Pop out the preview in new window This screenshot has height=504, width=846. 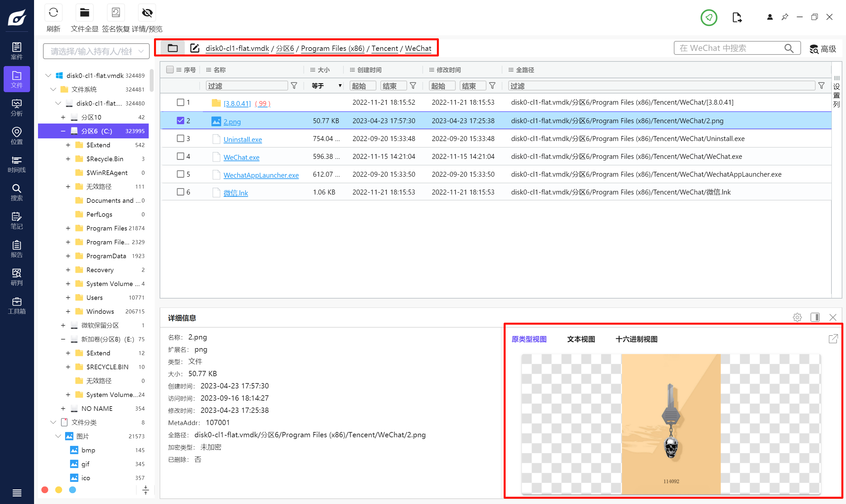[833, 339]
